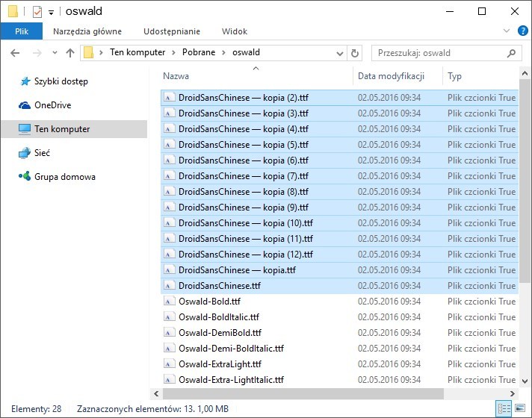Click font icon of Oswald-Demi-BoldItalic.ttf
This screenshot has height=418, width=532.
(x=169, y=349)
